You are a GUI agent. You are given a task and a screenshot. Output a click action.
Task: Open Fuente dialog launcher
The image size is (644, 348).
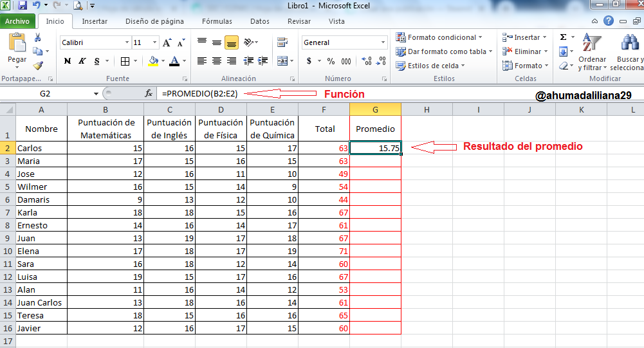click(x=185, y=78)
